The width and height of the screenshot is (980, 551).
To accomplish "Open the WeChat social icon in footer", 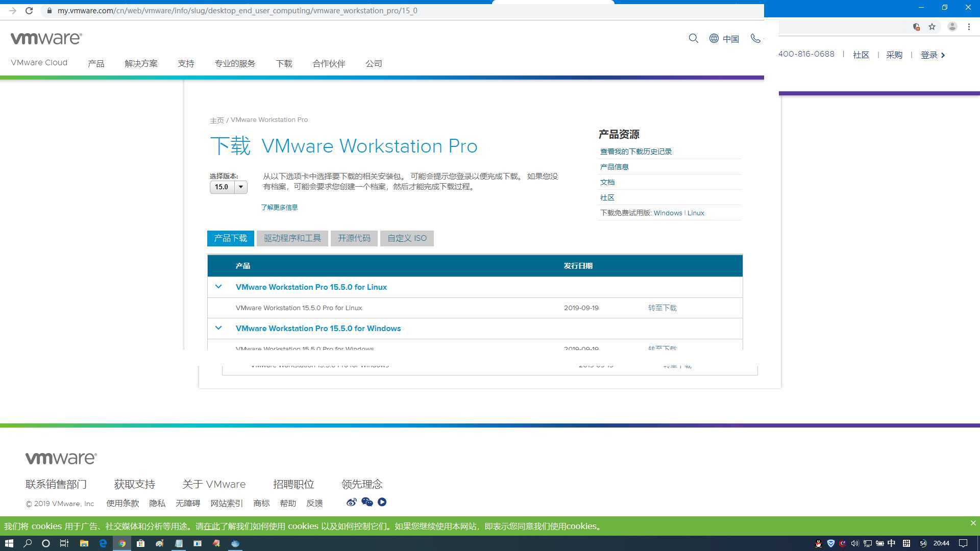I will point(367,502).
